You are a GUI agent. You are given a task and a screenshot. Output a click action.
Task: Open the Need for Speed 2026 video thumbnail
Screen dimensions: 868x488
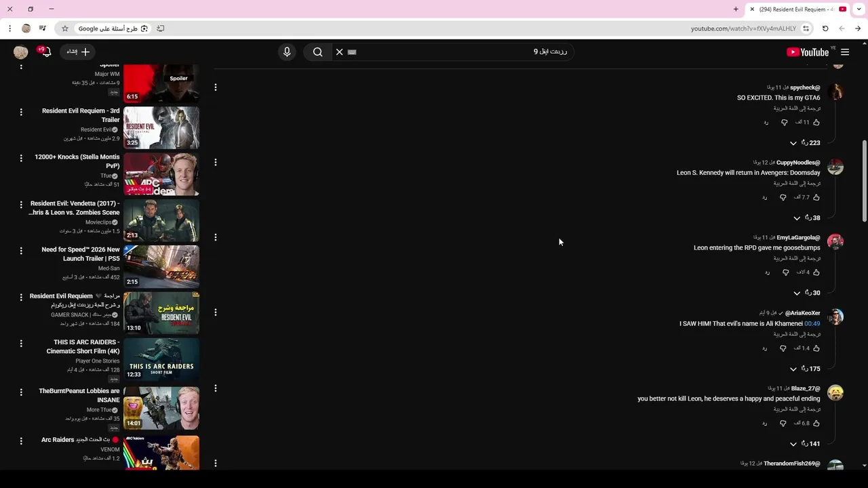[161, 266]
